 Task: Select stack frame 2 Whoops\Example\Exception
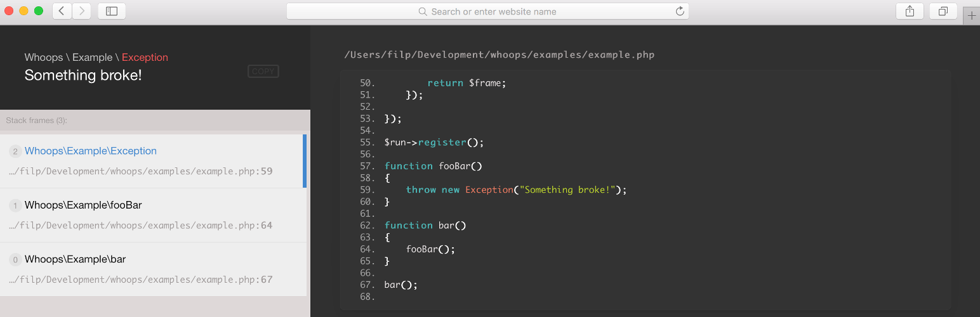click(90, 151)
